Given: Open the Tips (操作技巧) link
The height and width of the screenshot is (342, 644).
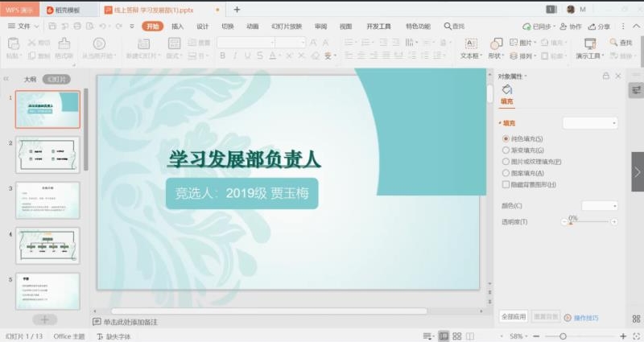Looking at the screenshot, I should 584,318.
